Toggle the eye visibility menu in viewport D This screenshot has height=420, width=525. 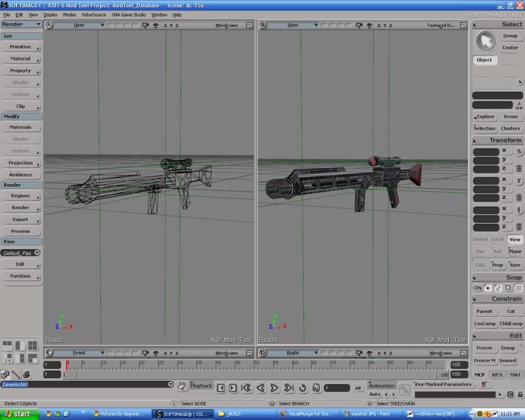click(369, 353)
